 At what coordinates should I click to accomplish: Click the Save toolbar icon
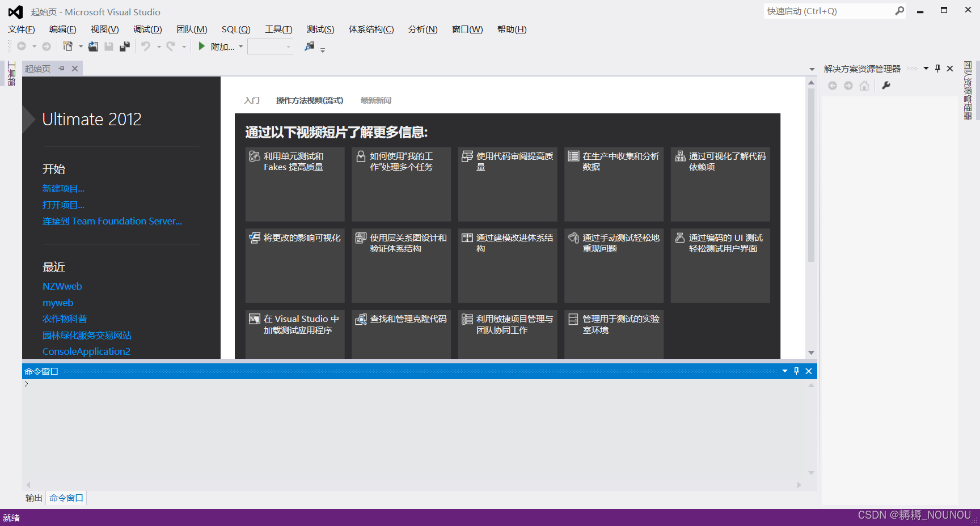click(x=109, y=46)
